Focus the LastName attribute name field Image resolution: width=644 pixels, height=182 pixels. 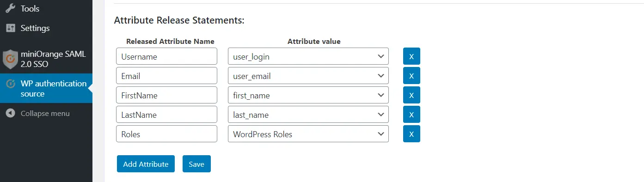click(166, 115)
